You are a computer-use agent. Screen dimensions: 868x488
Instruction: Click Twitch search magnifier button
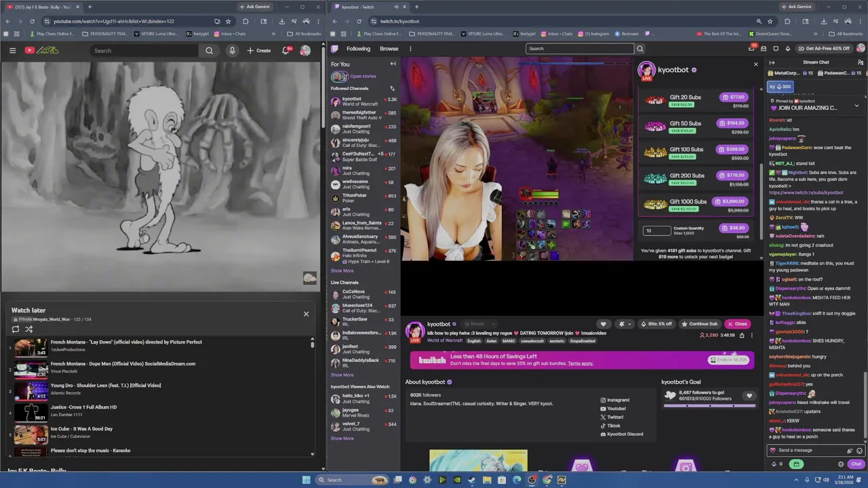(639, 49)
